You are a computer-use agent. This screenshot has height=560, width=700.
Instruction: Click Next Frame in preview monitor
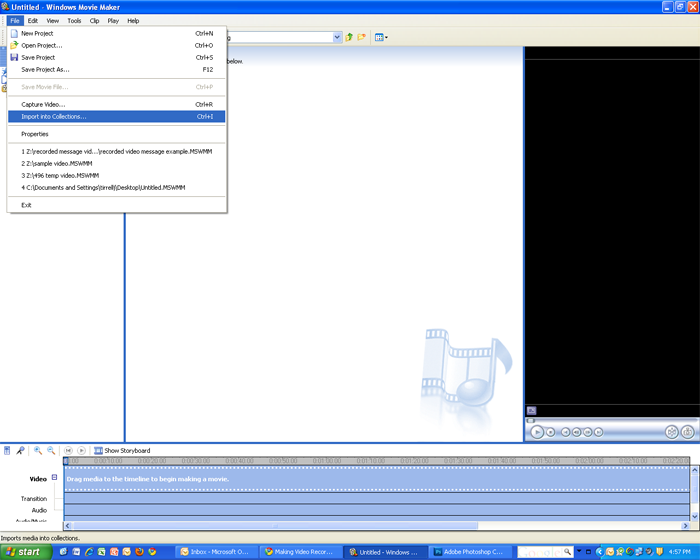(588, 432)
